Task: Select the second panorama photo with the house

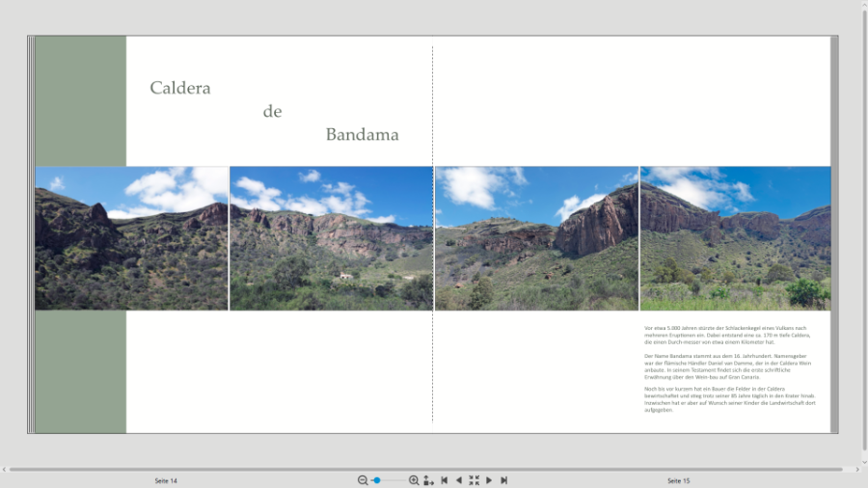Action: 331,238
